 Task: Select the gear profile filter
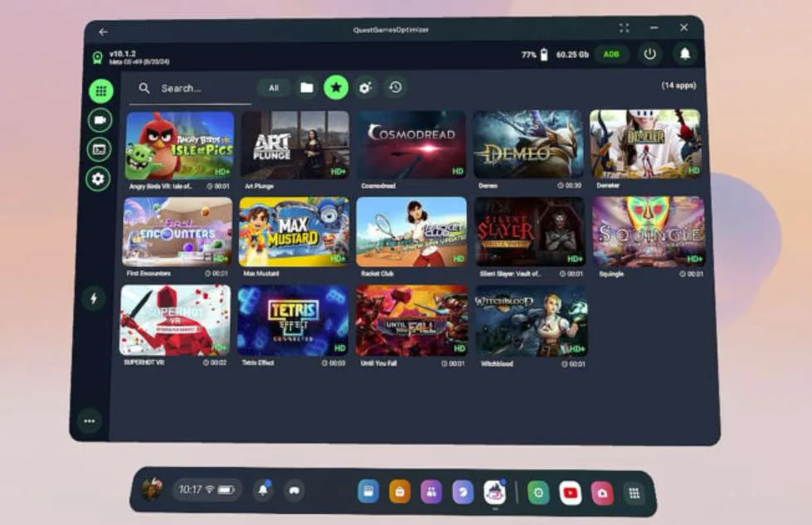pyautogui.click(x=366, y=88)
